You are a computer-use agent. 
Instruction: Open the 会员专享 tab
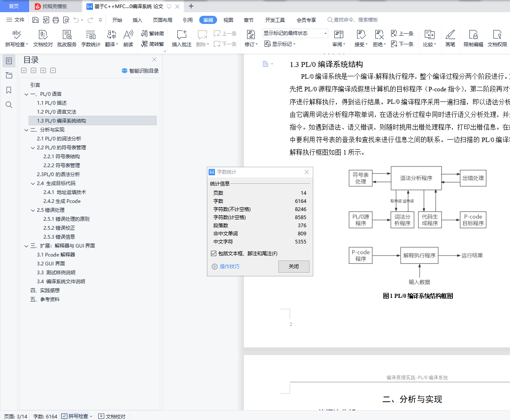pyautogui.click(x=306, y=20)
